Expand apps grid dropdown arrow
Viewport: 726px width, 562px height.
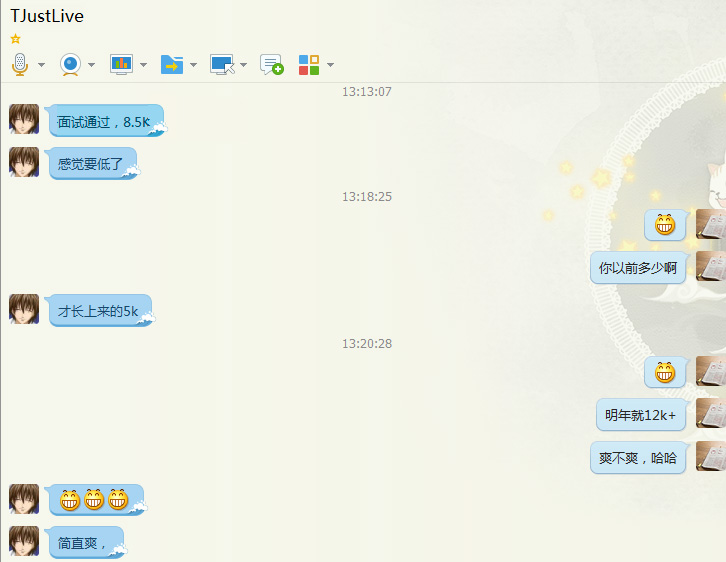click(x=331, y=65)
